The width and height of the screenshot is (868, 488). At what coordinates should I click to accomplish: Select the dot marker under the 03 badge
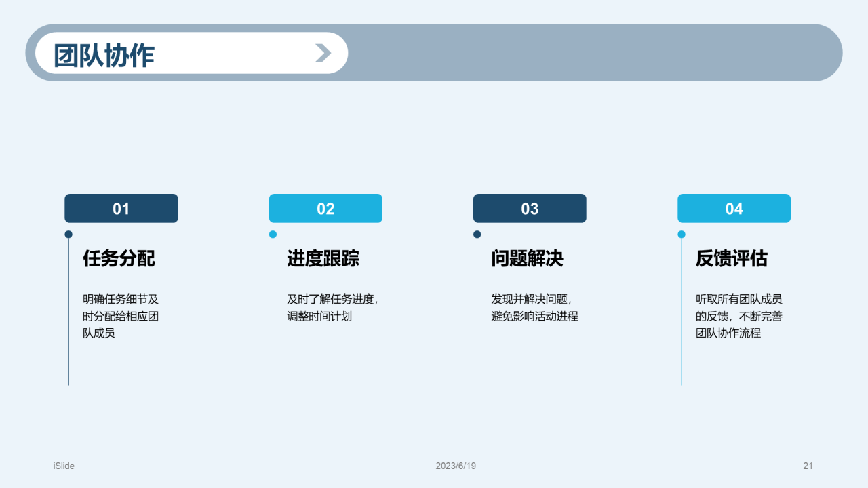click(x=477, y=235)
